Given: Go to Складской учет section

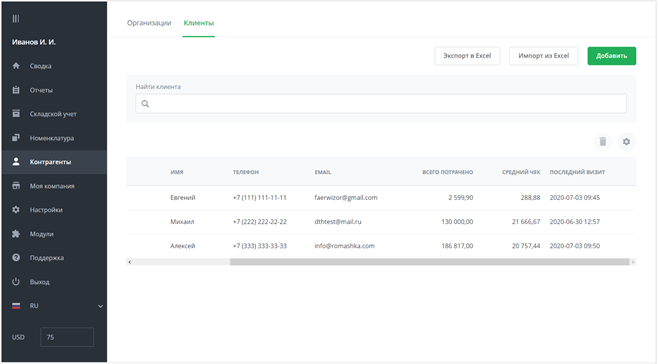Looking at the screenshot, I should (53, 114).
